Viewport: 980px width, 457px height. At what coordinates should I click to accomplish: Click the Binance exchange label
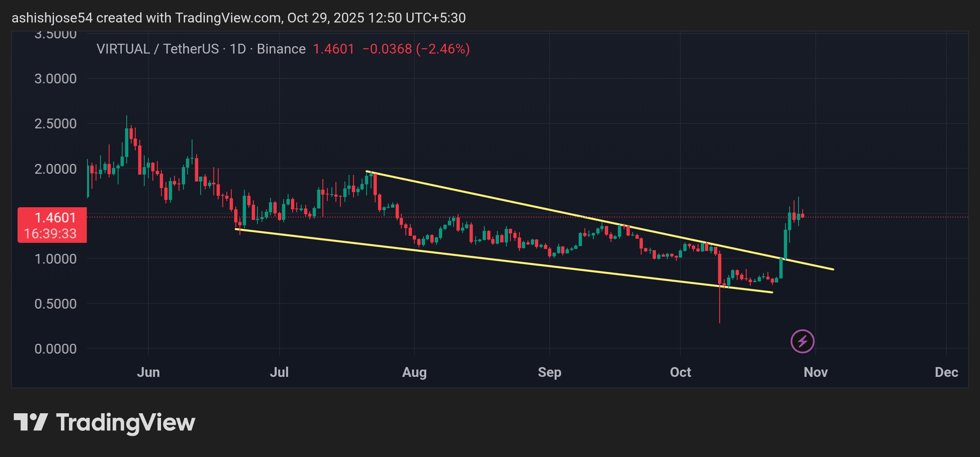[x=281, y=49]
